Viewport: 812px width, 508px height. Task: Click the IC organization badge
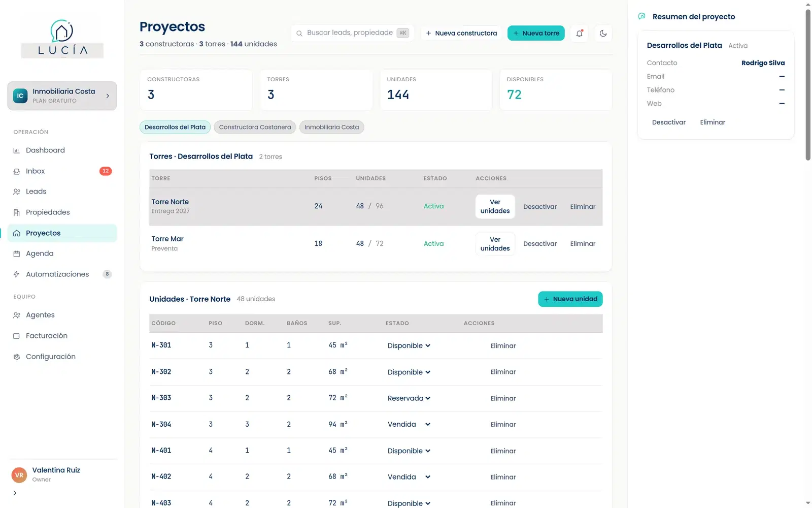[x=20, y=96]
